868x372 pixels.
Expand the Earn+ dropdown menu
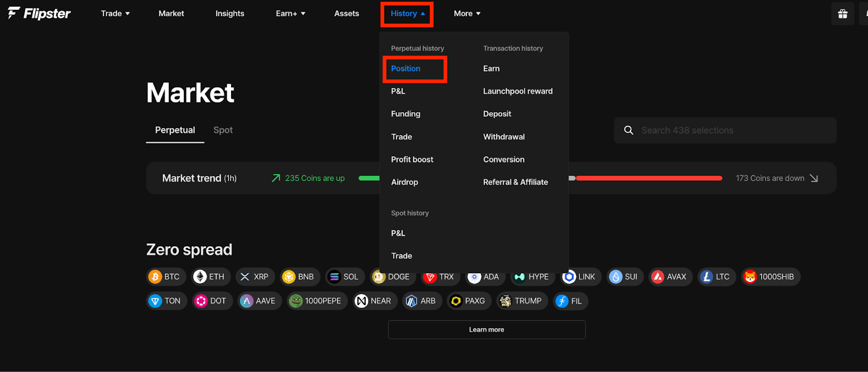291,14
